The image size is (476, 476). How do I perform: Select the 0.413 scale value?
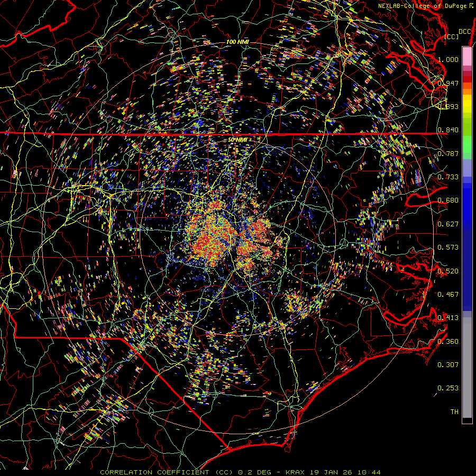pyautogui.click(x=448, y=317)
